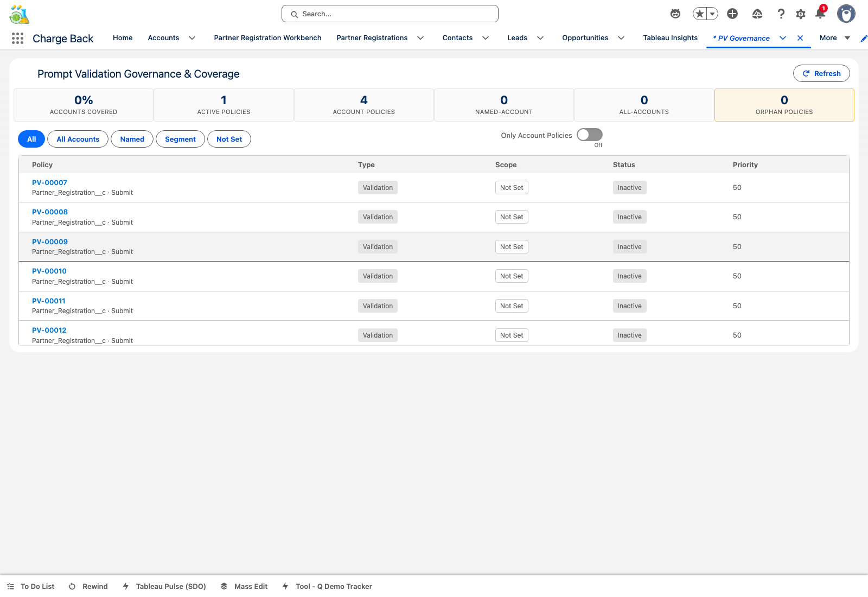The width and height of the screenshot is (868, 597).
Task: Open the To Do List utility
Action: 31,586
